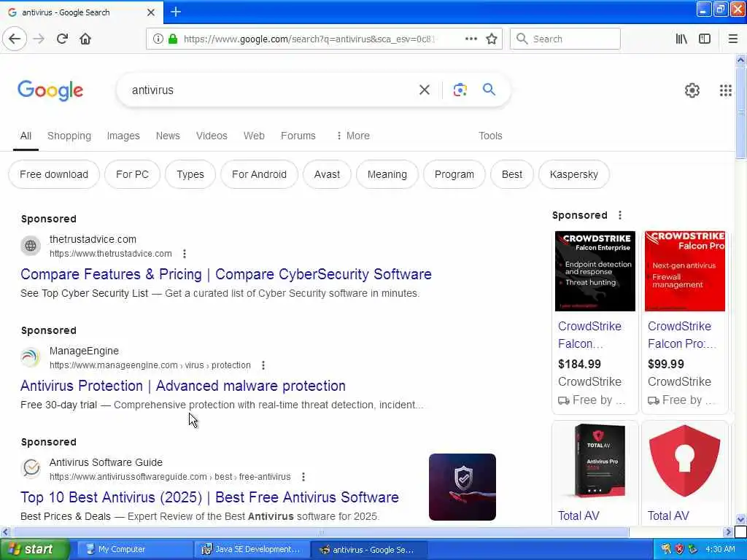747x560 pixels.
Task: Click the shield thumbnail beside Top 10 Best Antivirus
Action: point(462,486)
